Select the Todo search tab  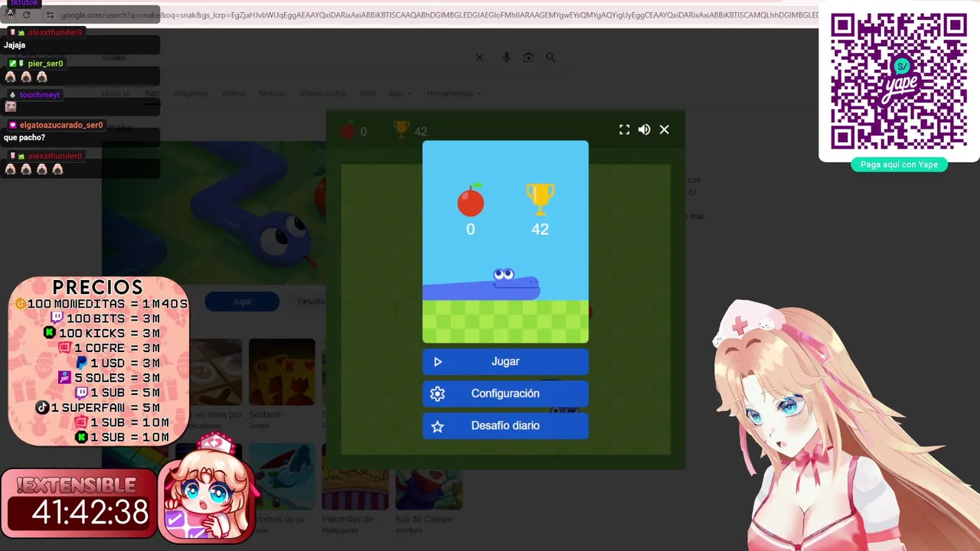click(152, 93)
